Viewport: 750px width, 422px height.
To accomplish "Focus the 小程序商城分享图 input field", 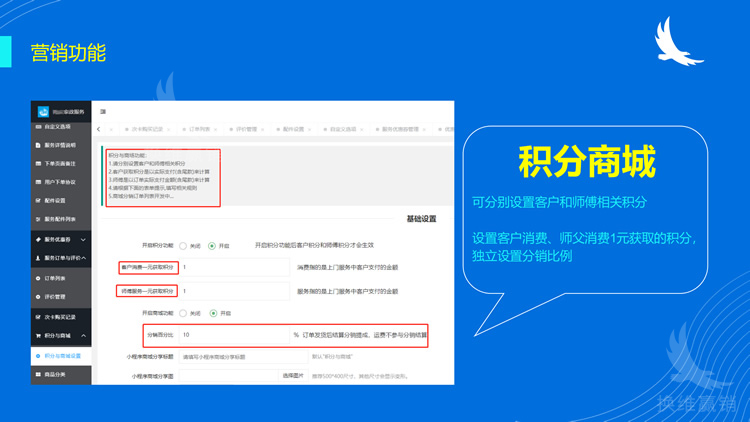I will [229, 376].
